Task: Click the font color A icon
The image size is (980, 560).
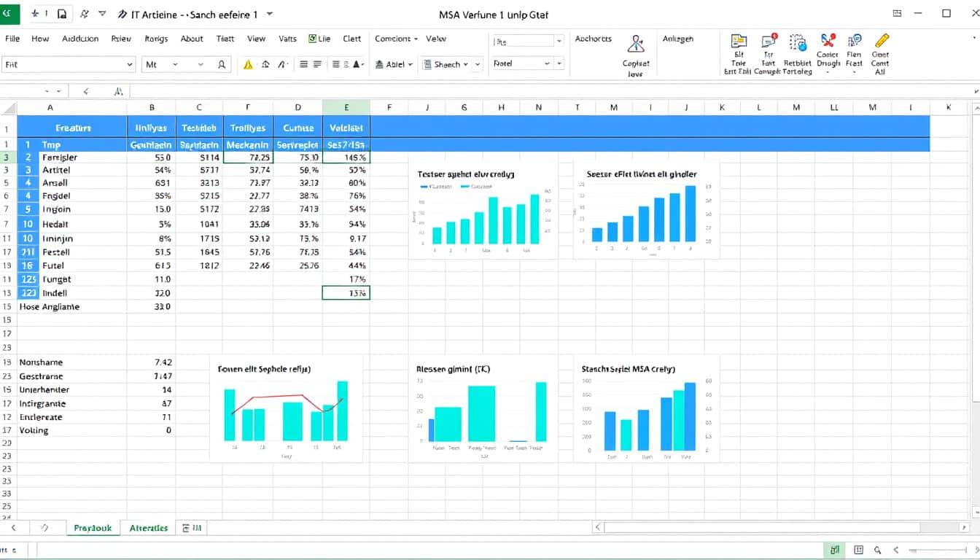Action: click(x=357, y=64)
